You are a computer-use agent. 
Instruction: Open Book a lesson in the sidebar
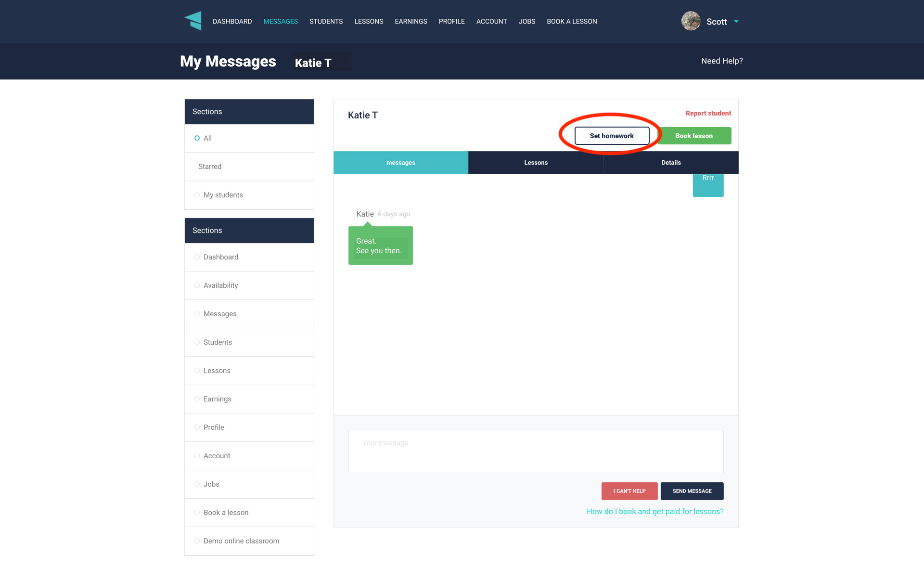coord(249,513)
